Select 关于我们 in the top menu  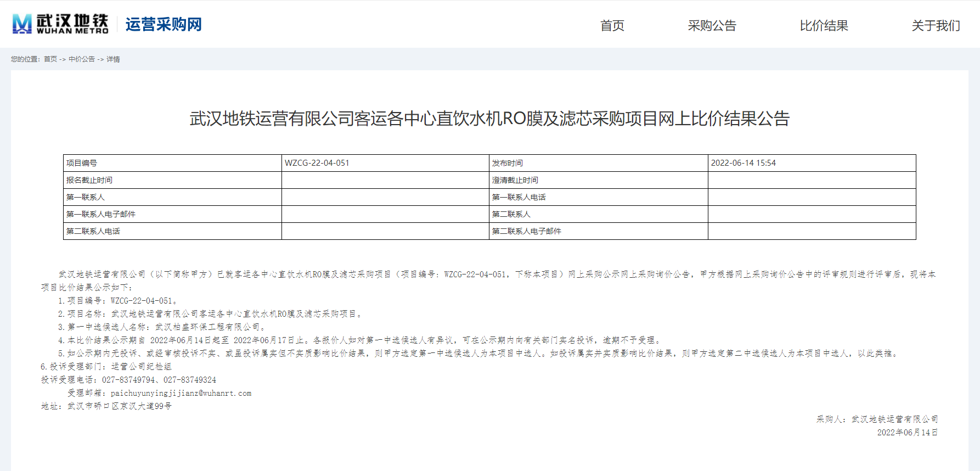click(x=936, y=26)
